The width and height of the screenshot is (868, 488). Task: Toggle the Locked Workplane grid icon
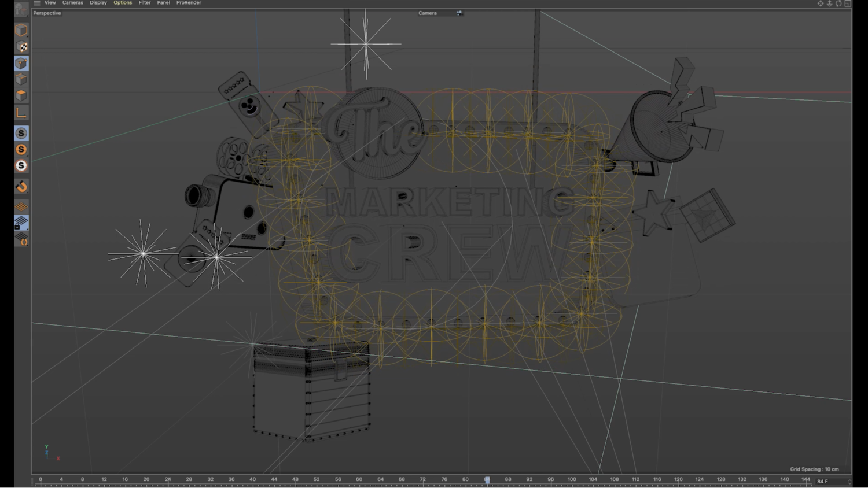21,222
